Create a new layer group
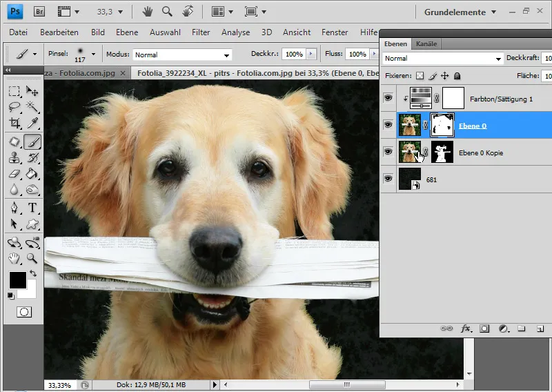The width and height of the screenshot is (552, 392). coord(522,329)
